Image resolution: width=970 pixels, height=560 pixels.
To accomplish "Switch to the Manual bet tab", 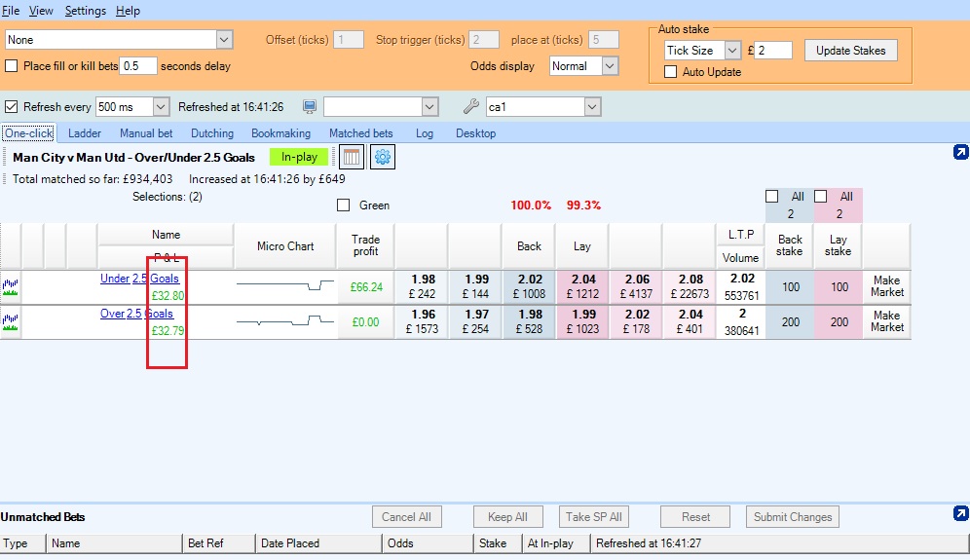I will pyautogui.click(x=146, y=133).
